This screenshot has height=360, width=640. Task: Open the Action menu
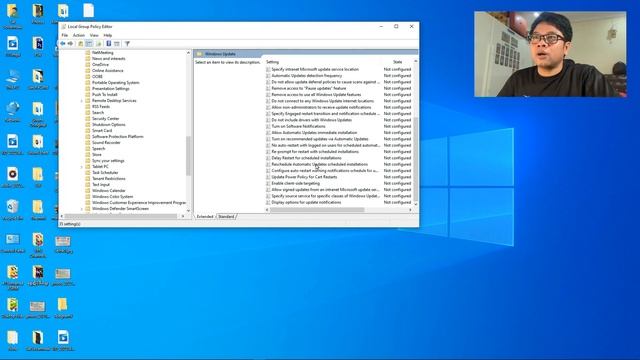[78, 36]
